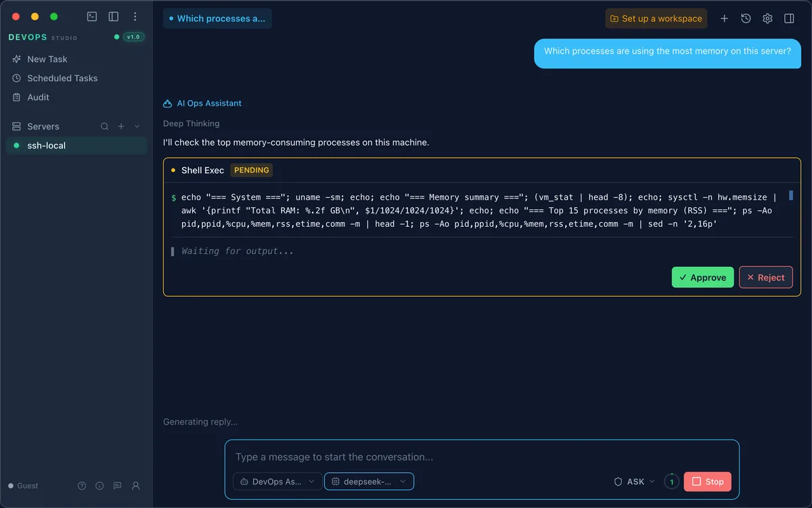Focus the message input field
The image size is (812, 508).
(482, 457)
